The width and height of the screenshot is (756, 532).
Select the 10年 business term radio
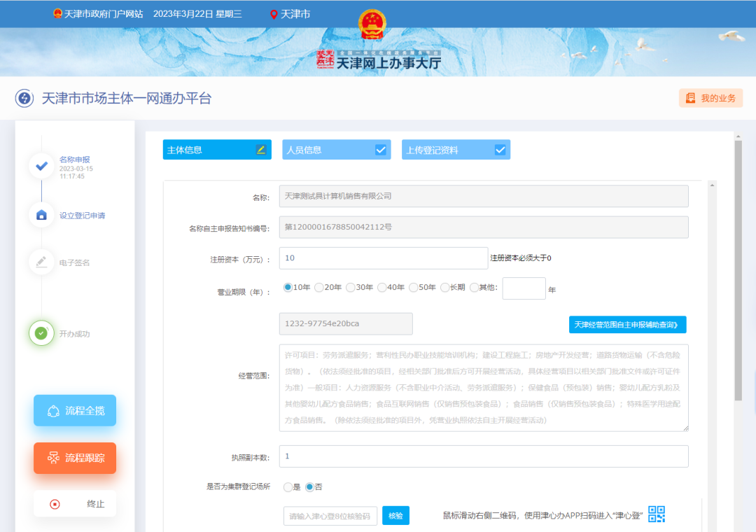(x=288, y=288)
